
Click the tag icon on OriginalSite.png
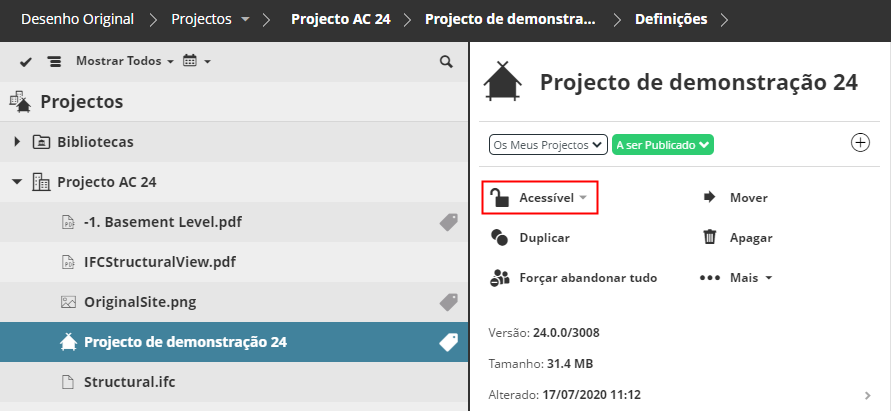tap(448, 301)
